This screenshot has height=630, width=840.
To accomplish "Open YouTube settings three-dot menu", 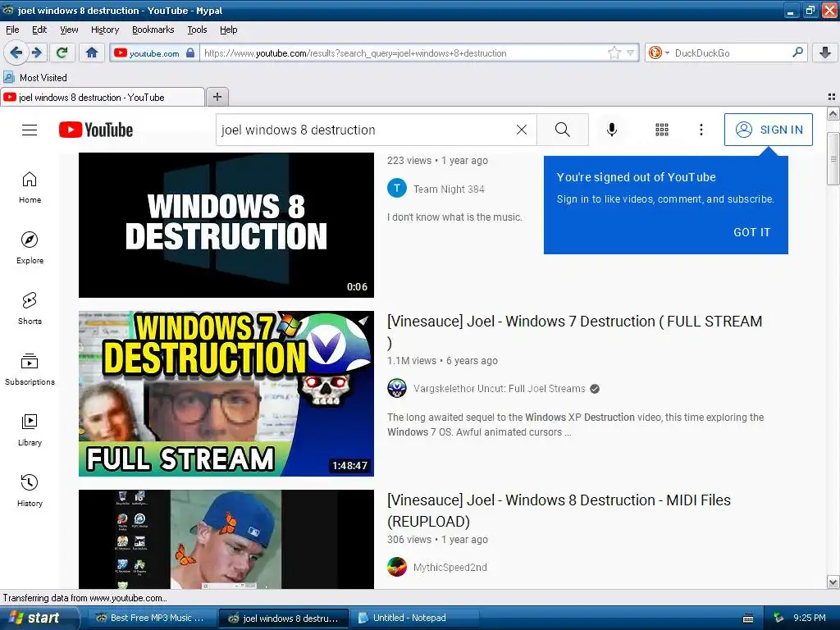I will tap(701, 130).
